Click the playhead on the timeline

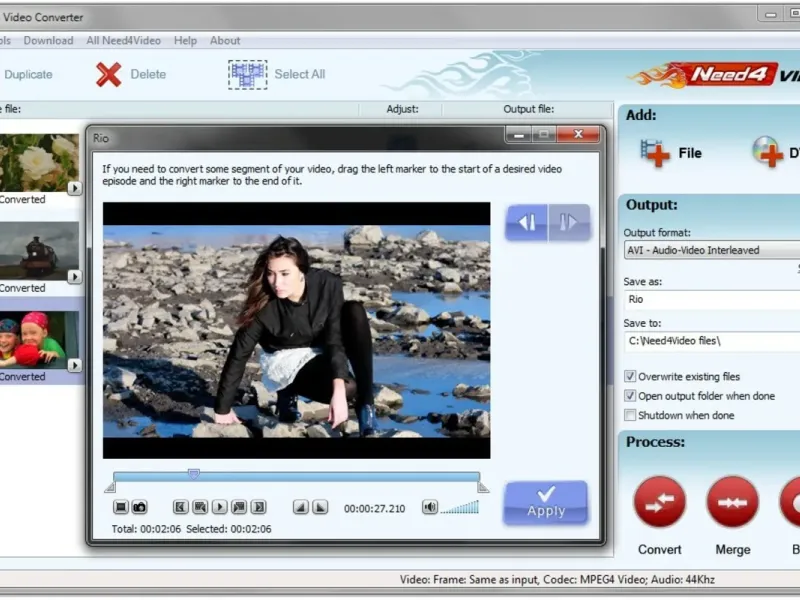193,474
